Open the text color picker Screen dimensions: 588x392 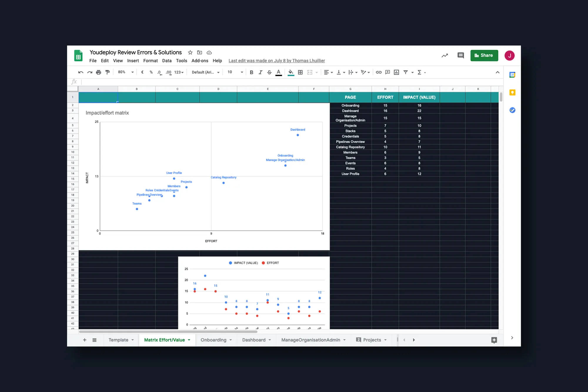pos(278,72)
